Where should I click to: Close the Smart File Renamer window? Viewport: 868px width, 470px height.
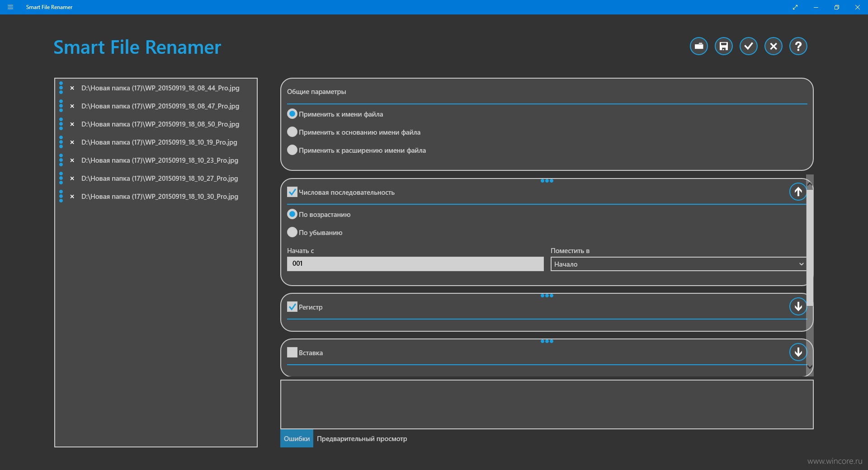click(x=858, y=7)
